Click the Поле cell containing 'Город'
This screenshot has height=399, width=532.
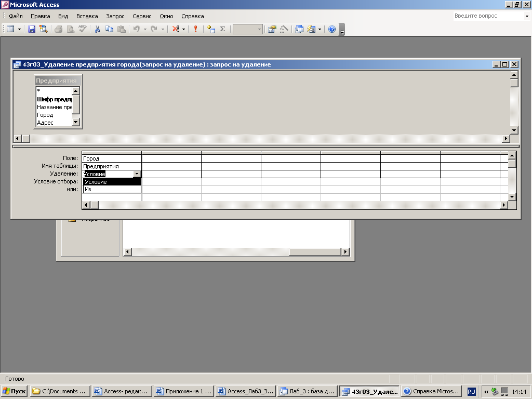112,158
